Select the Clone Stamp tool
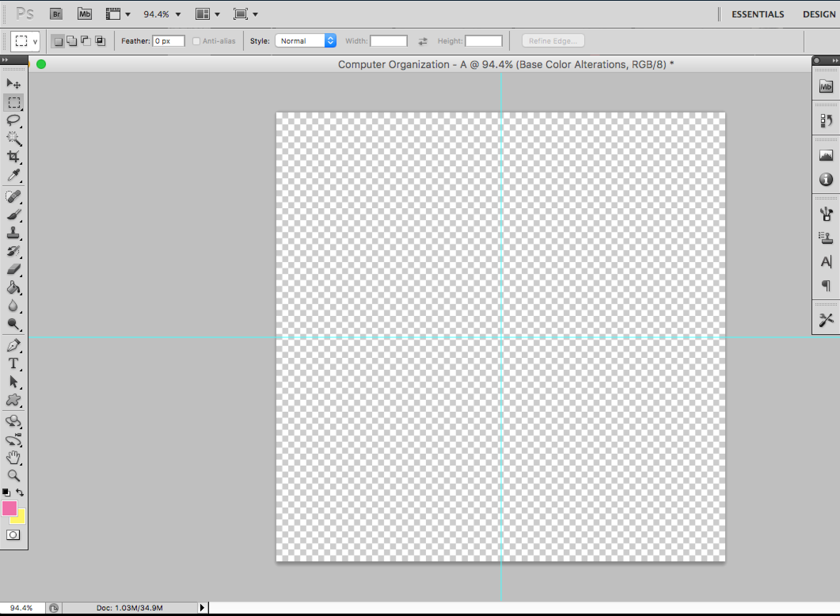Screen dimensions: 840x616 [13, 233]
